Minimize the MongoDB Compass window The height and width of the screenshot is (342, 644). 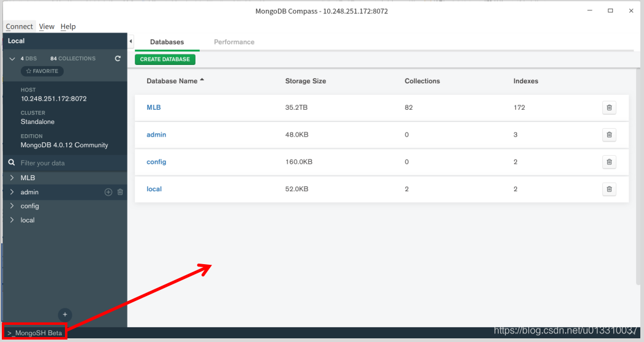[x=590, y=10]
